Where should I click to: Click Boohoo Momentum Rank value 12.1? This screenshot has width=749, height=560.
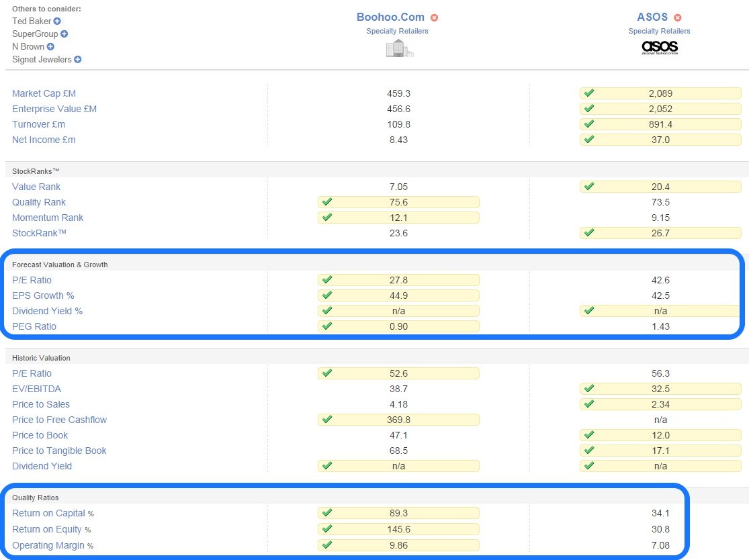click(398, 218)
